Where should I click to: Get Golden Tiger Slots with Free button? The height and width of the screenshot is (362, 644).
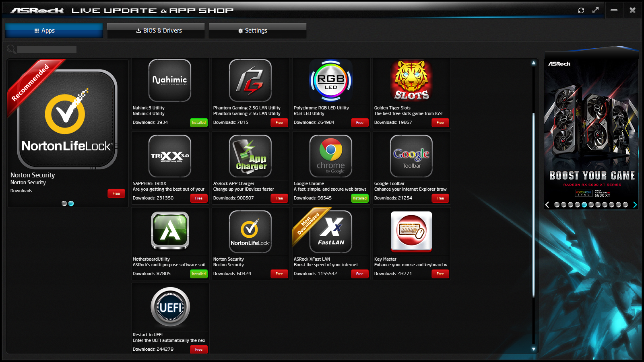click(x=440, y=123)
